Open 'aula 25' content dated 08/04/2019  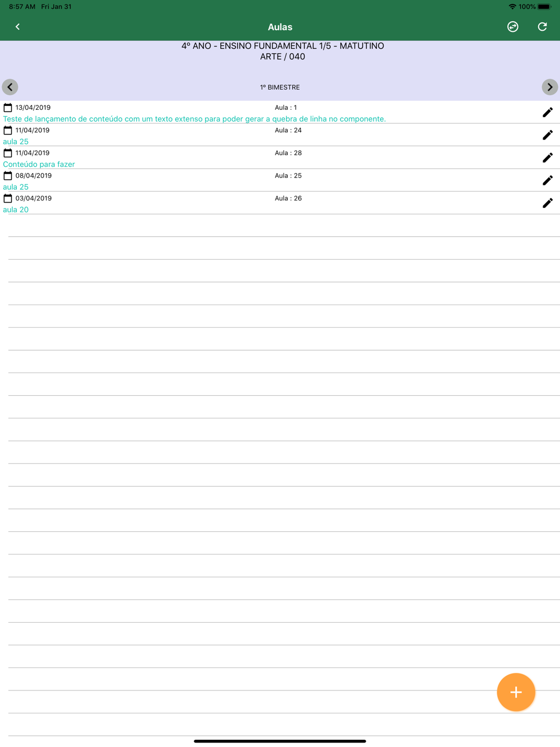(x=16, y=187)
